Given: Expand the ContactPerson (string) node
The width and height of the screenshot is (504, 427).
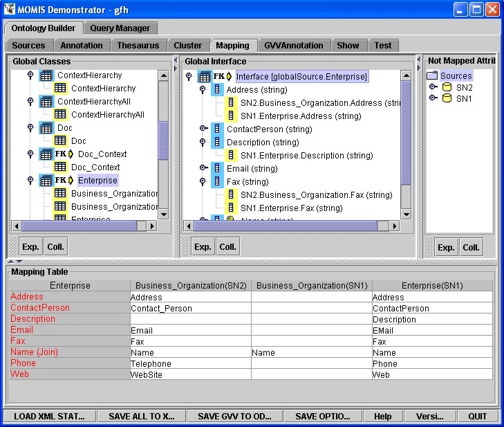Looking at the screenshot, I should 203,129.
